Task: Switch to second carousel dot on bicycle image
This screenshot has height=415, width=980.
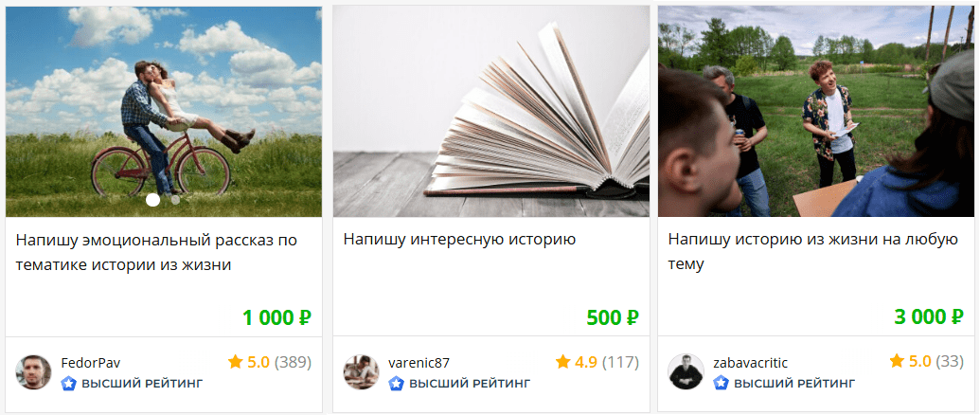Action: (175, 200)
